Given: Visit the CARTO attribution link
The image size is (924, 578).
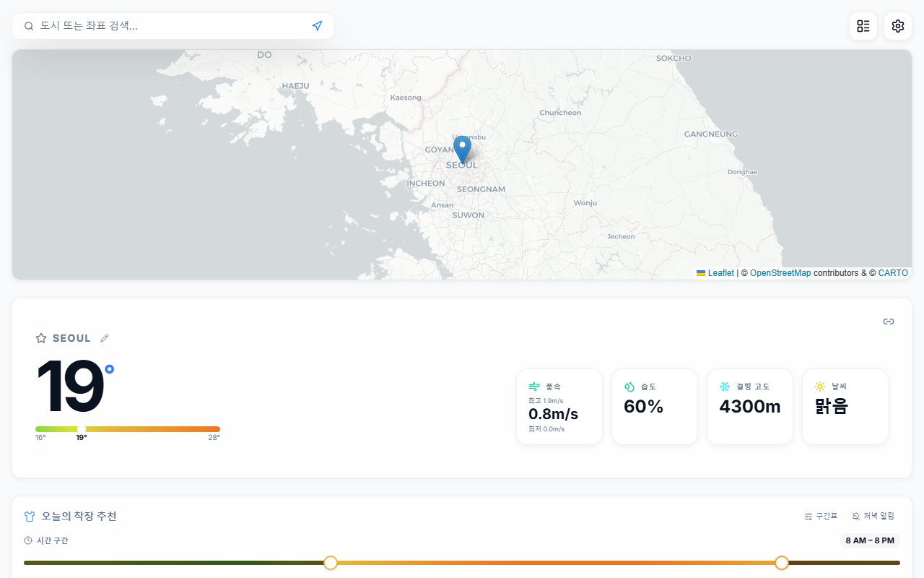Looking at the screenshot, I should click(x=893, y=273).
